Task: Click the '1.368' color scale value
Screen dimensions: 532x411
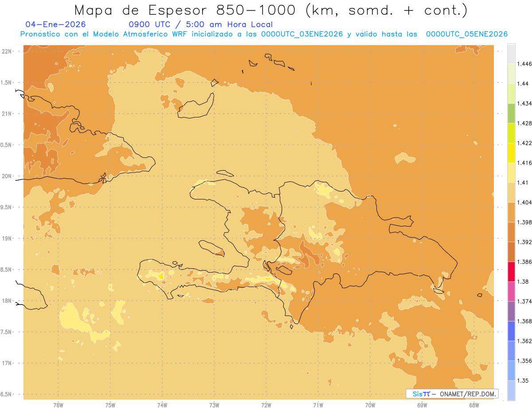Action: click(x=524, y=321)
